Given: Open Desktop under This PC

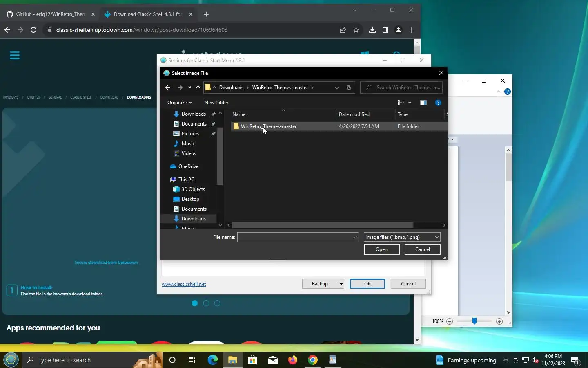Looking at the screenshot, I should (x=190, y=199).
